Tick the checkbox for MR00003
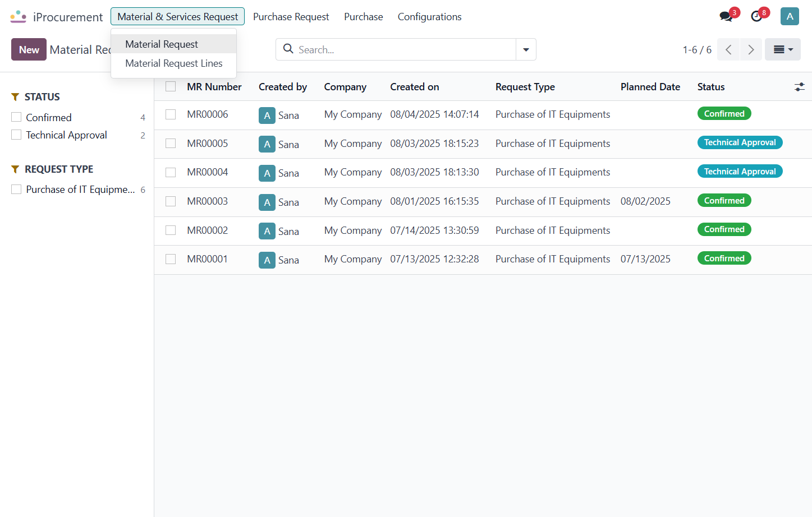This screenshot has height=517, width=812. point(171,201)
